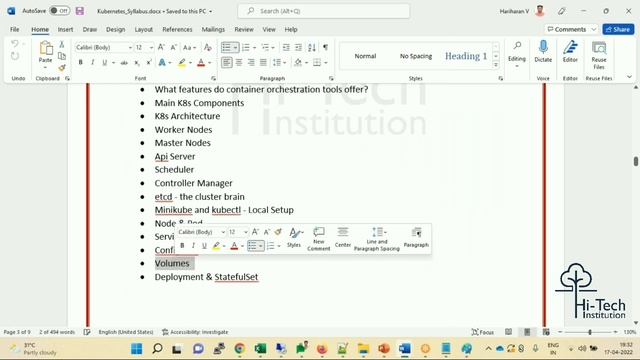Toggle Bold in the ribbon Font group

point(80,62)
